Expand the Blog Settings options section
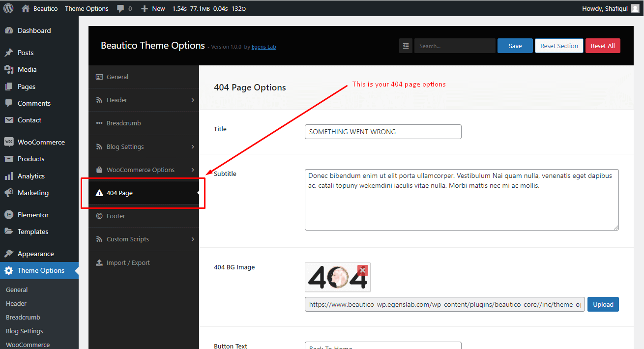 [x=144, y=146]
